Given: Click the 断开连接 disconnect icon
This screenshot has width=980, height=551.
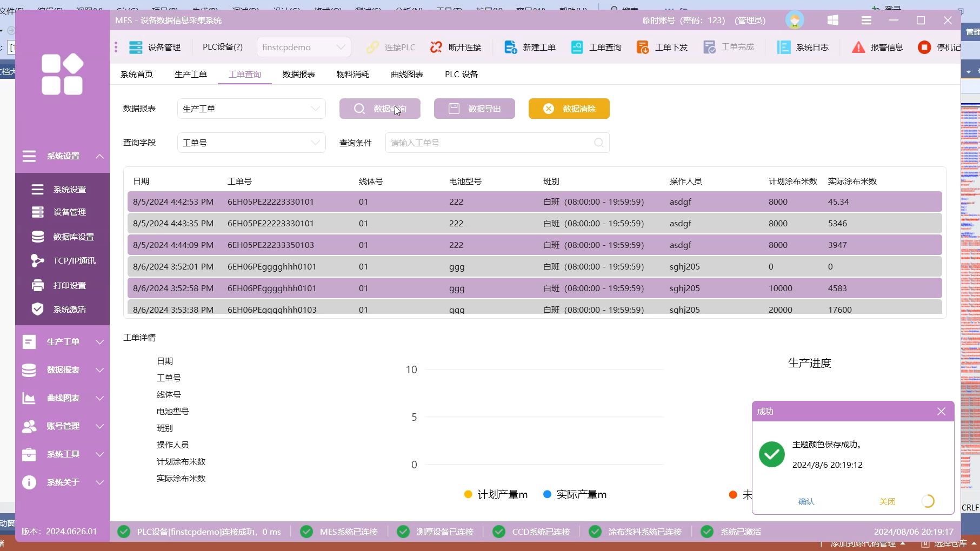Looking at the screenshot, I should [x=436, y=47].
